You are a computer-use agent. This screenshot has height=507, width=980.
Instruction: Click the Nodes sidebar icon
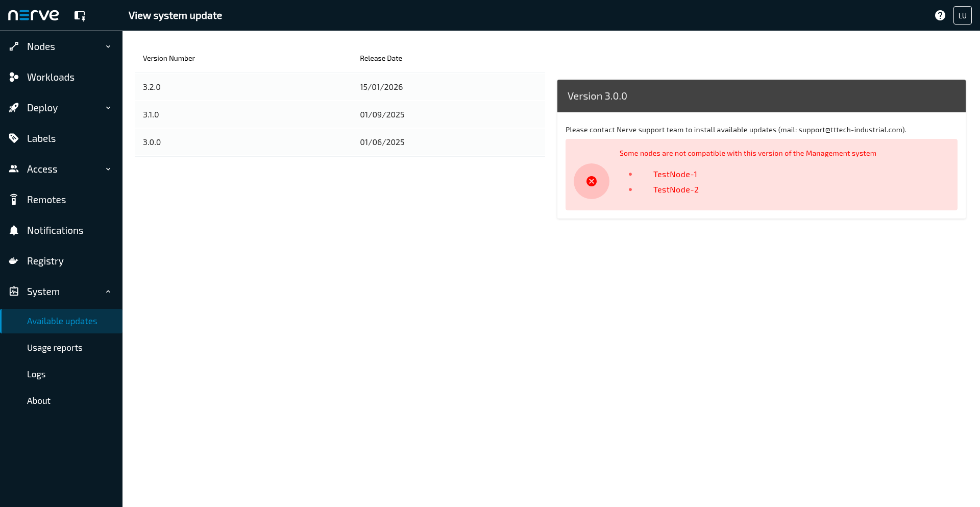[x=14, y=46]
